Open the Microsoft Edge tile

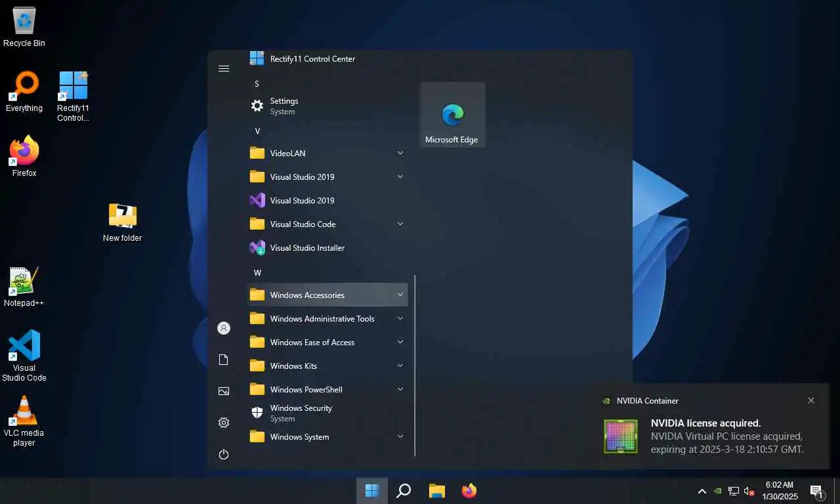(452, 115)
